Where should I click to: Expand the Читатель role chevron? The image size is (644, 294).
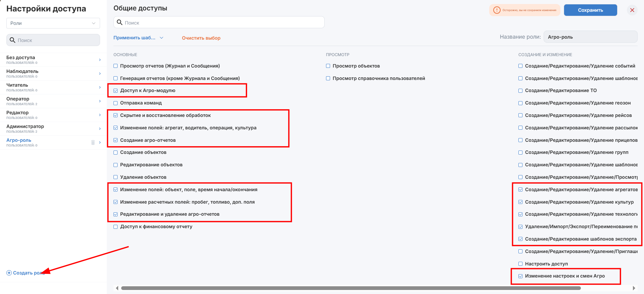coord(100,87)
